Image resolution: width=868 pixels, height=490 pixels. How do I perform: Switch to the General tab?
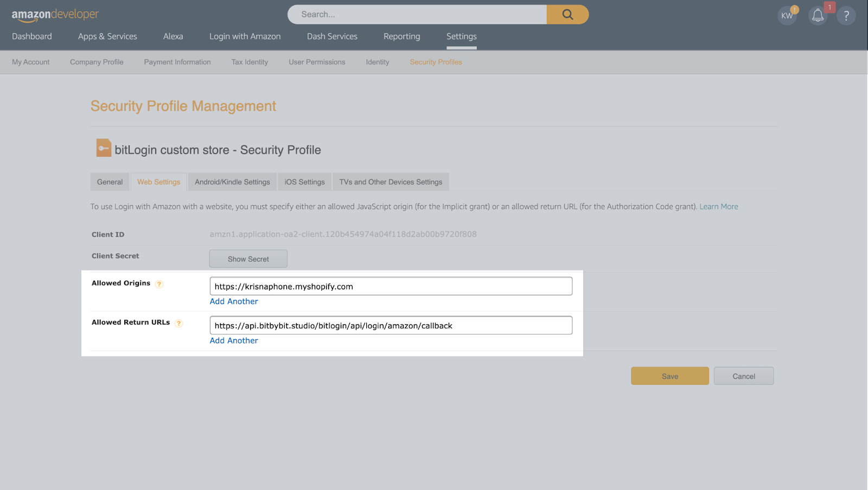pos(110,182)
